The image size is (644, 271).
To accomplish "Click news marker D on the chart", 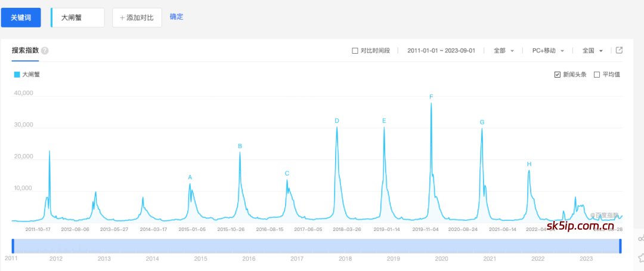I will point(337,121).
